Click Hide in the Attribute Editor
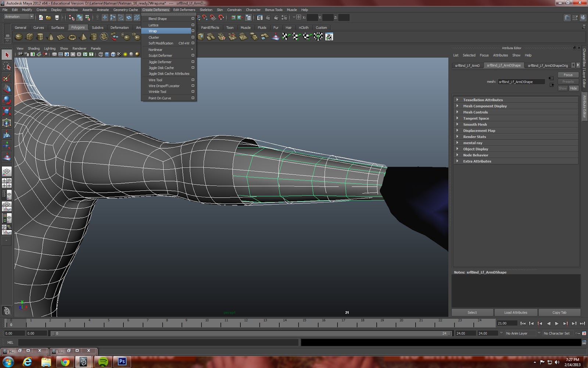This screenshot has width=588, height=368. (x=573, y=88)
